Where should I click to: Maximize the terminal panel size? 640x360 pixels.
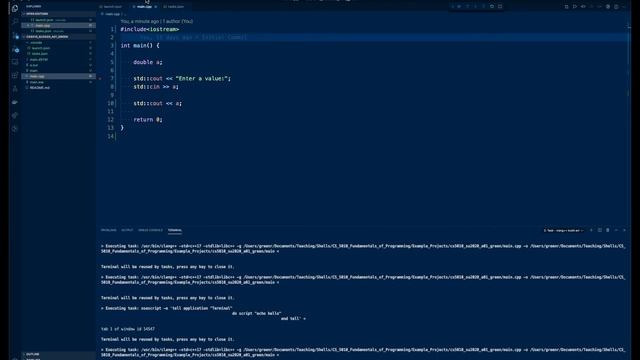[616, 230]
